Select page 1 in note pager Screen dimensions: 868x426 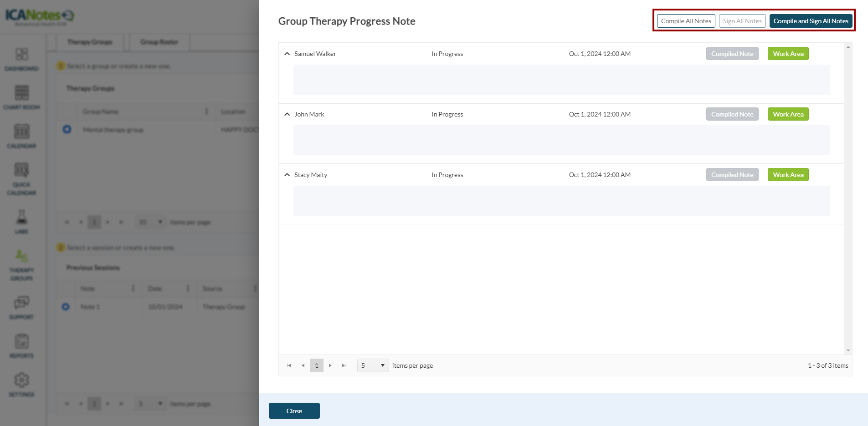pos(317,365)
